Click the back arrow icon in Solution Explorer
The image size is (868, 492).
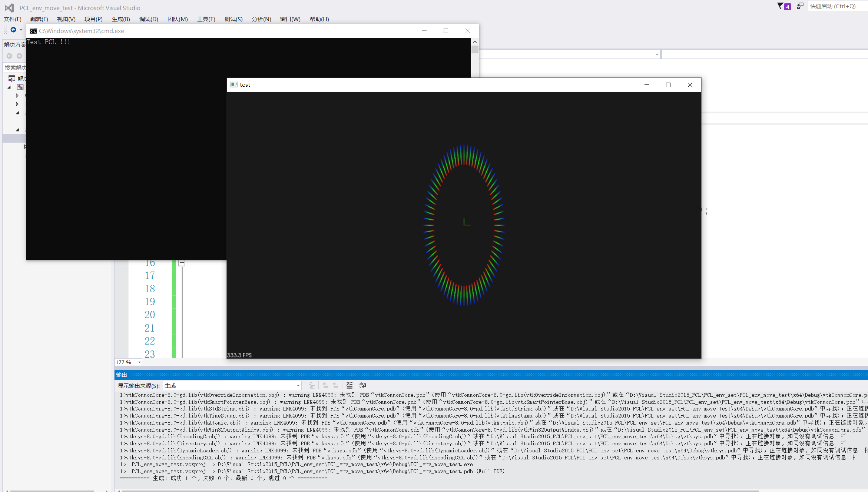coord(9,56)
